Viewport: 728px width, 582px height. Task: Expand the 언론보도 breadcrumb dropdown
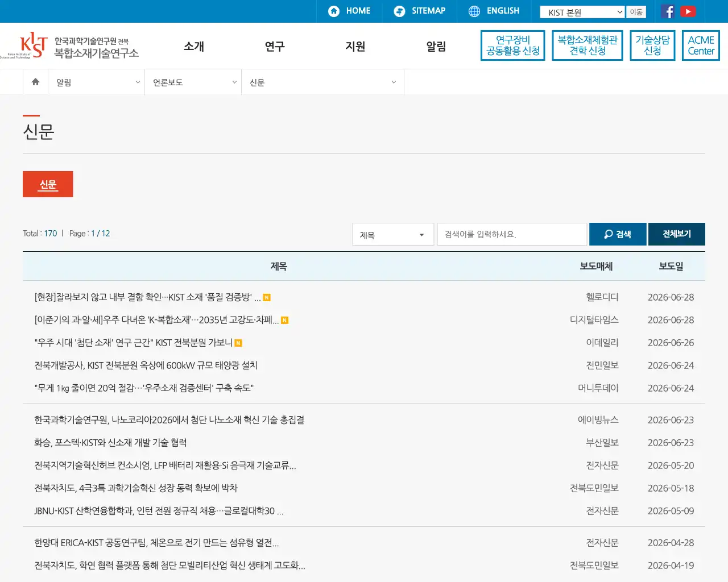(x=193, y=82)
